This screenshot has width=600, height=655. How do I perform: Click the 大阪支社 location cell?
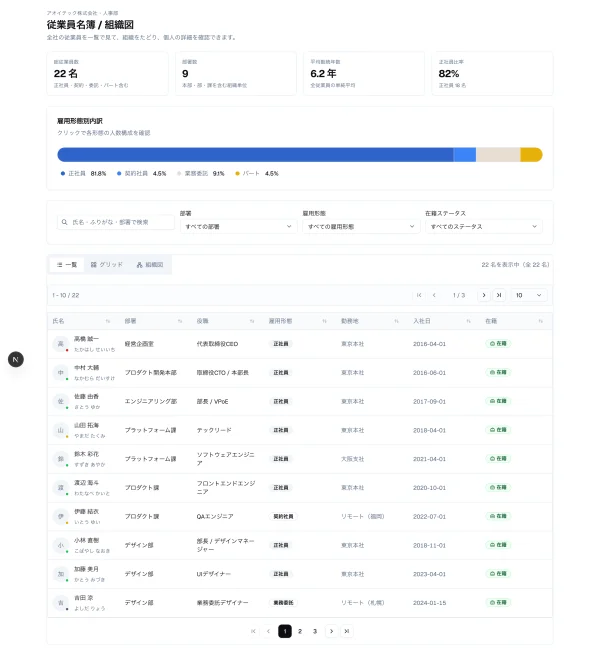[x=353, y=459]
